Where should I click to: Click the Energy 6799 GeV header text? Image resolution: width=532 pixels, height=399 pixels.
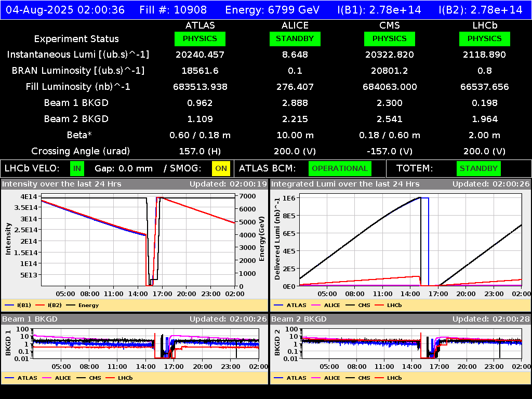(272, 9)
